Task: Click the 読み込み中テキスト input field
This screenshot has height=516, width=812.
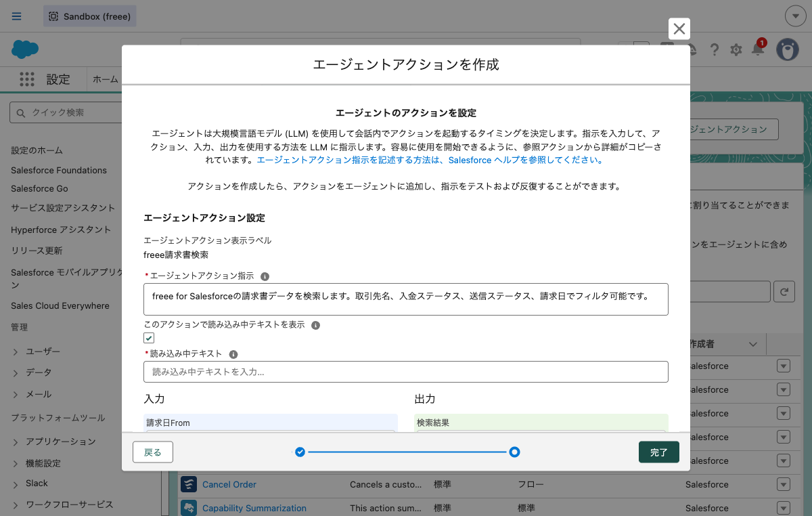Action: pyautogui.click(x=405, y=371)
